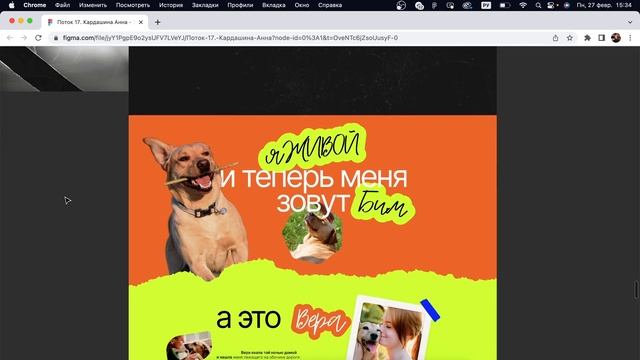
Task: Click the first status icon in menu bar
Action: 401,5
